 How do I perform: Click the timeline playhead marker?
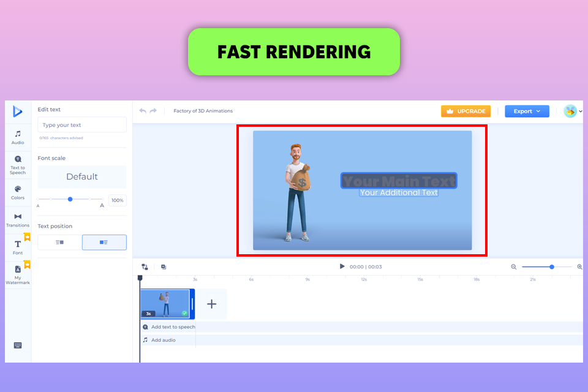(x=140, y=278)
